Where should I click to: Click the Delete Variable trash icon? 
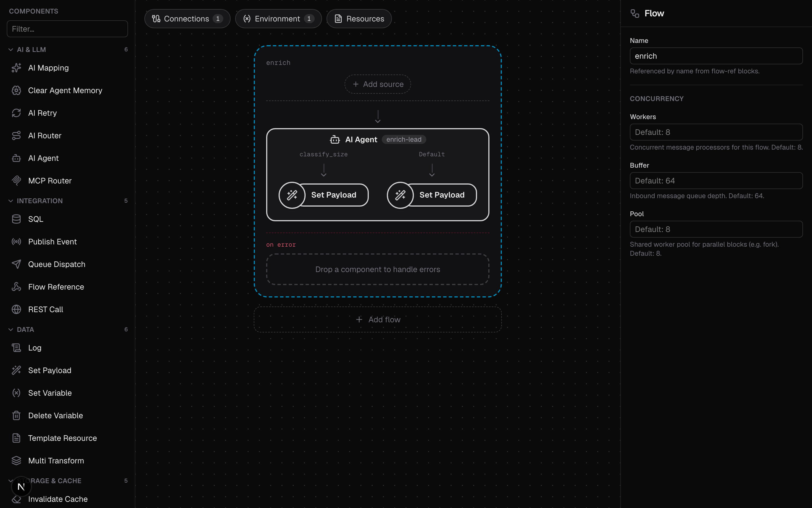click(16, 415)
